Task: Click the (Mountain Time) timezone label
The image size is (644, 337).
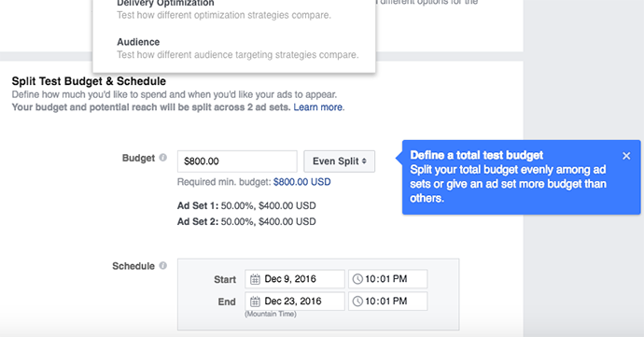Action: click(x=271, y=314)
